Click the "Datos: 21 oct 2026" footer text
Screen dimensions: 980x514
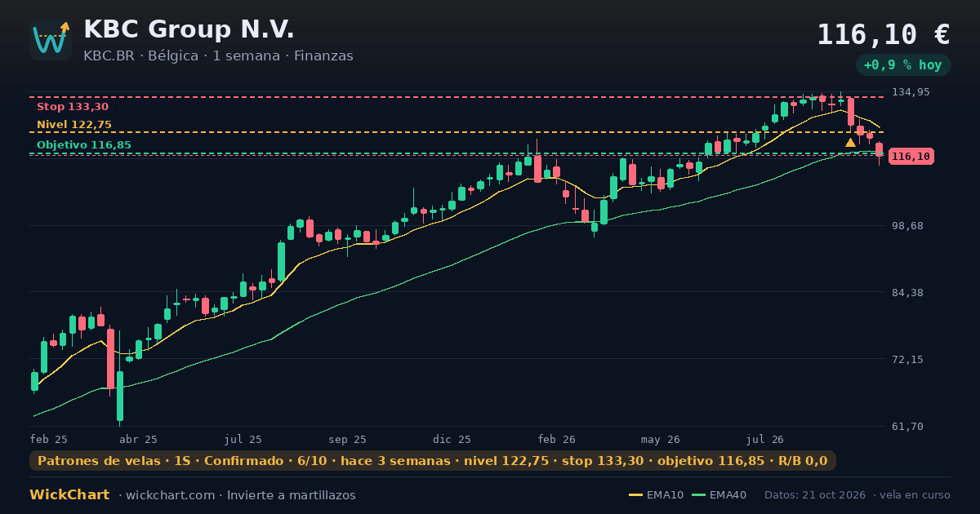(x=816, y=495)
